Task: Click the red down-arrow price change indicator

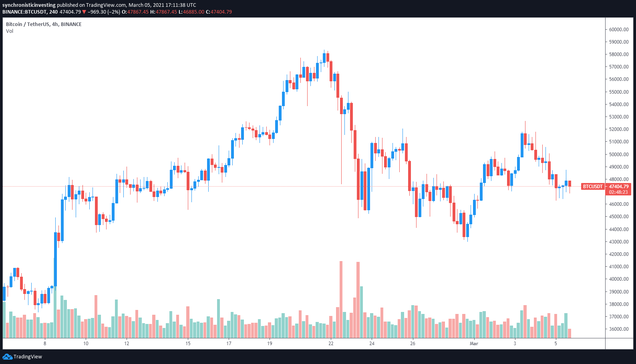Action: [84, 12]
